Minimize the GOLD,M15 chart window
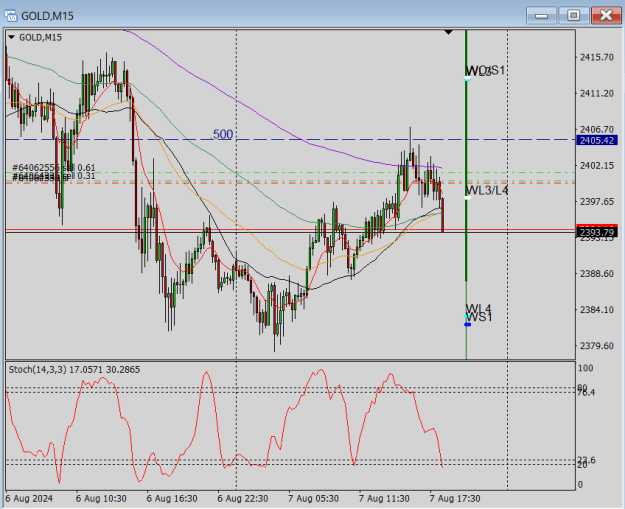 541,16
